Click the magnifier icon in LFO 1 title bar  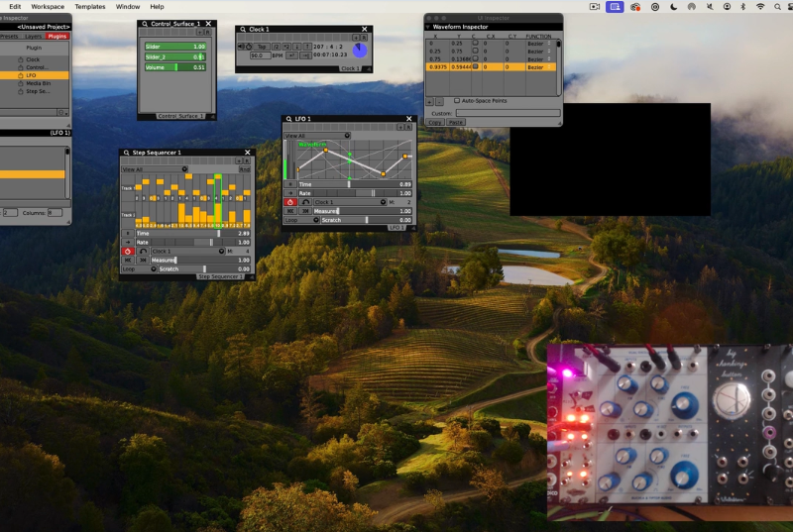pyautogui.click(x=287, y=119)
